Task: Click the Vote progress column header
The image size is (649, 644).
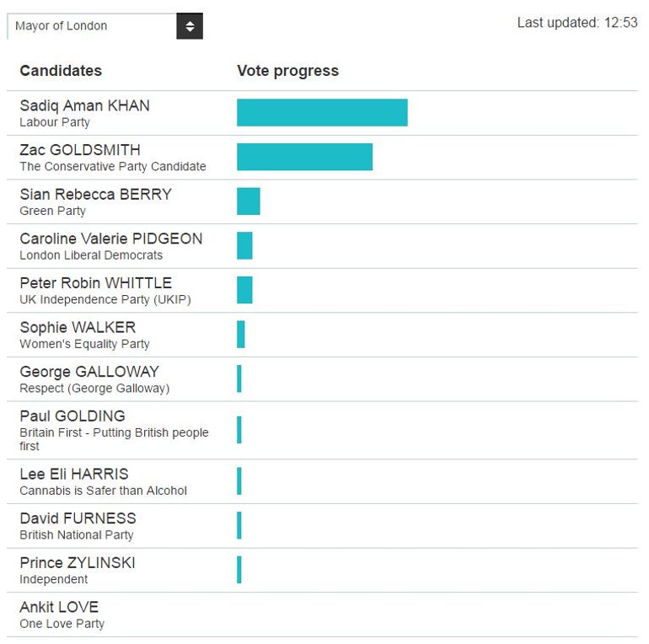Action: pos(287,71)
